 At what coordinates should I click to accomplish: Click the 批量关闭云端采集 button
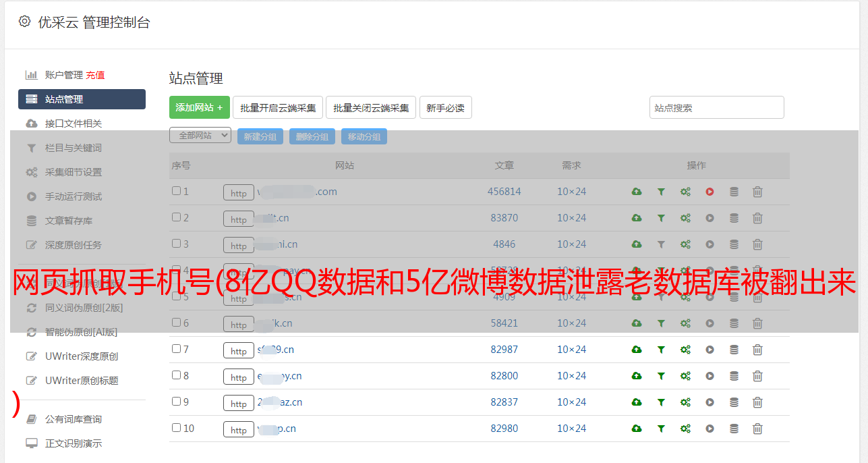pyautogui.click(x=371, y=107)
